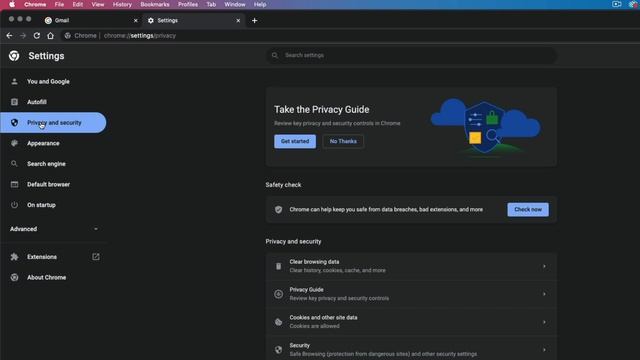
Task: Click the Search engine magnifier icon
Action: click(14, 164)
